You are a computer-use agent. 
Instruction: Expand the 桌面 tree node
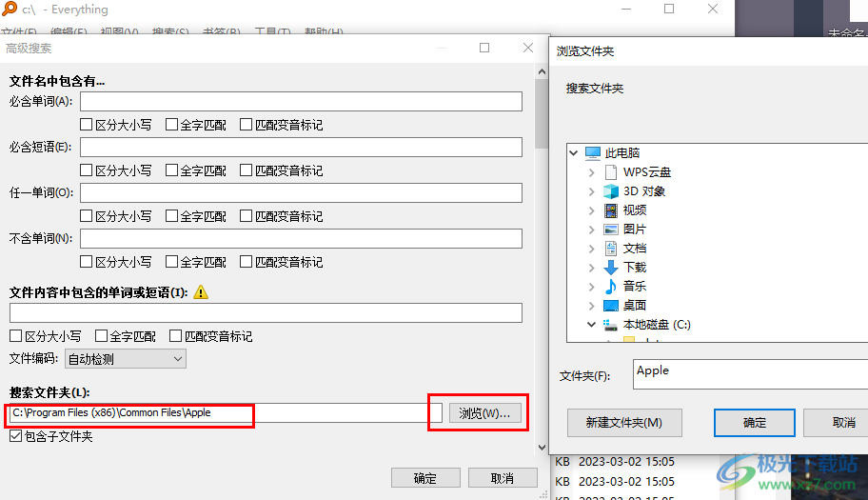(x=591, y=306)
